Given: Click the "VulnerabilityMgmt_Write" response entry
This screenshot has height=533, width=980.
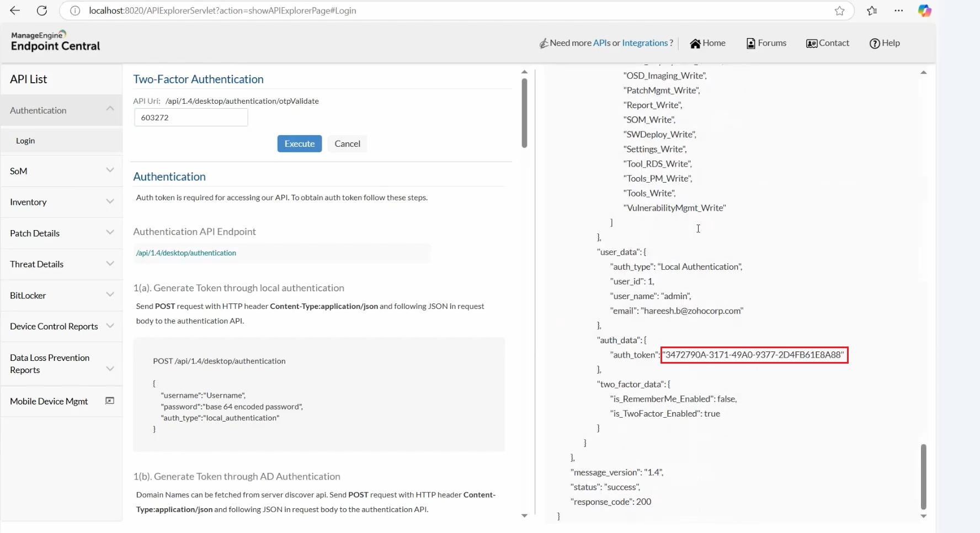Looking at the screenshot, I should coord(674,208).
